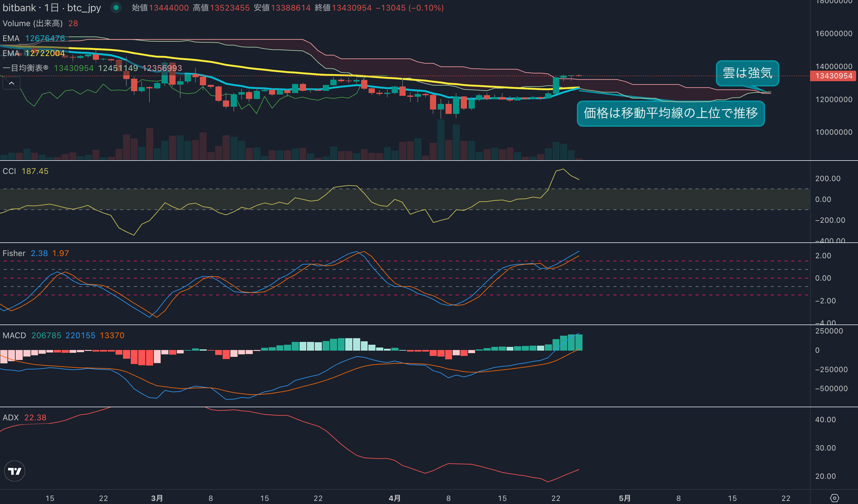The image size is (858, 504).
Task: Click the 5月 label on time axis
Action: pos(625,498)
